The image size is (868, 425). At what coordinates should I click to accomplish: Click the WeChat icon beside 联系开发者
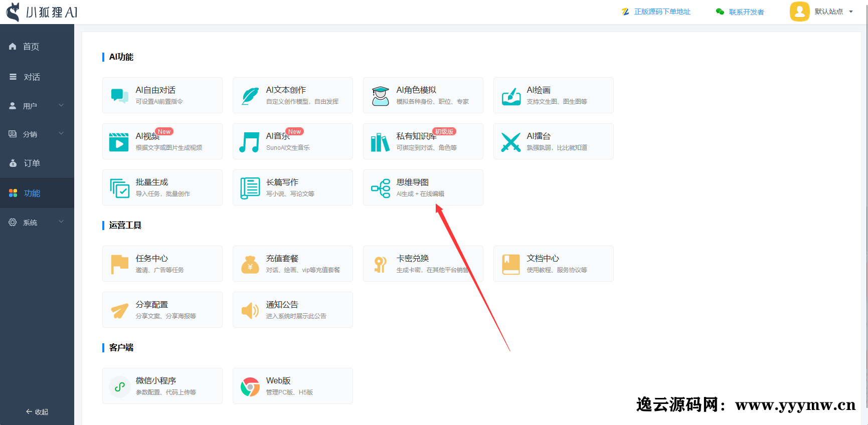tap(720, 12)
